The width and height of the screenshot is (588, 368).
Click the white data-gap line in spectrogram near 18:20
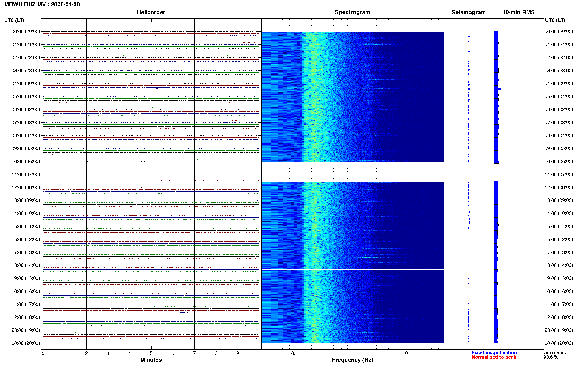pos(353,269)
